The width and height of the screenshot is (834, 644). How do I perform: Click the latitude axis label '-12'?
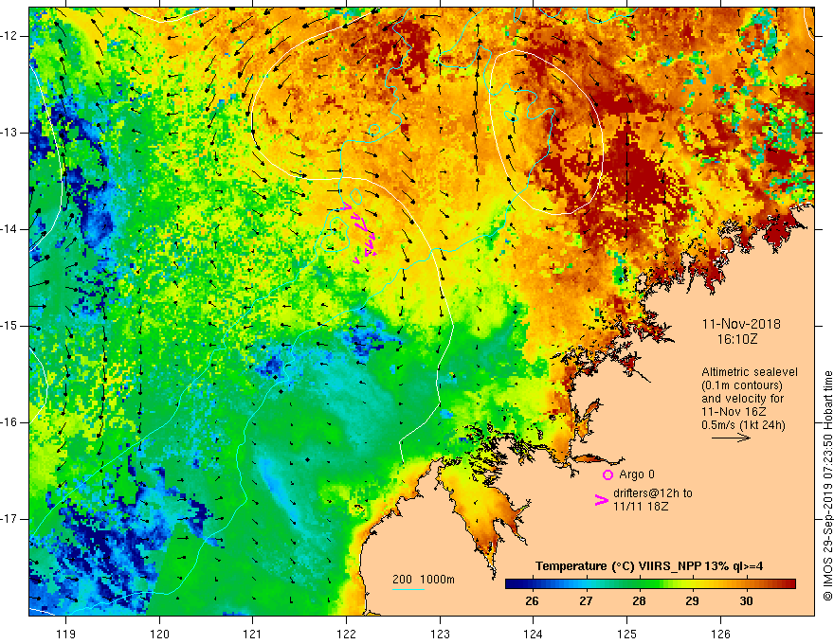[x=9, y=36]
